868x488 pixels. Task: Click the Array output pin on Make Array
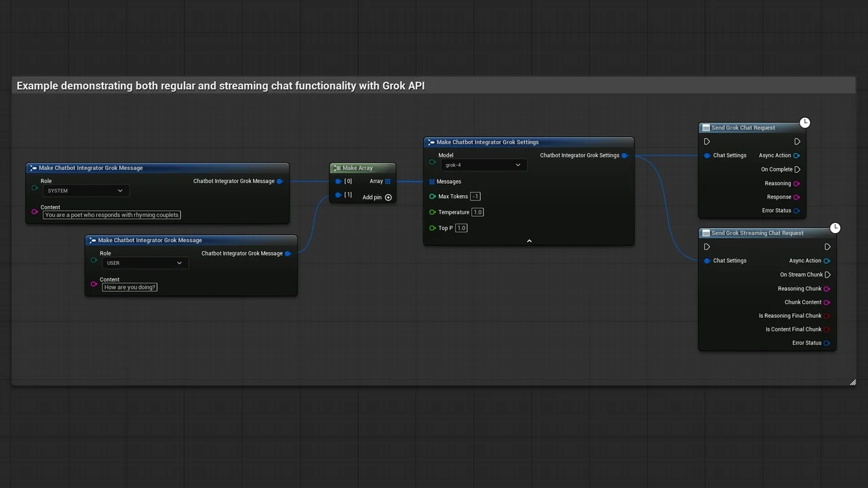[387, 182]
